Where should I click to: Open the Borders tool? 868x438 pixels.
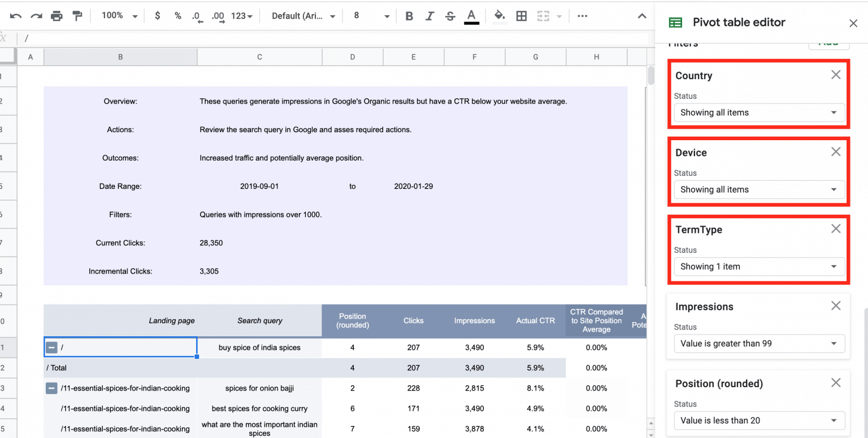click(x=521, y=15)
